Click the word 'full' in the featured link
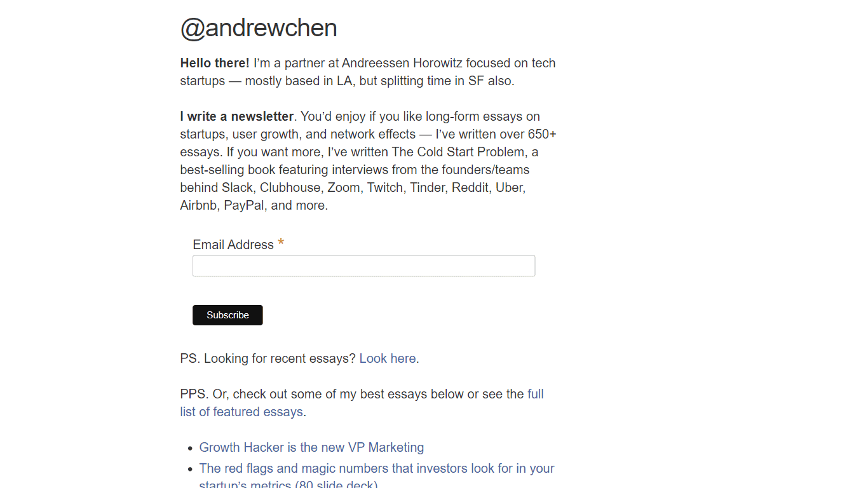Screen dimensions: 868x488 pyautogui.click(x=536, y=394)
